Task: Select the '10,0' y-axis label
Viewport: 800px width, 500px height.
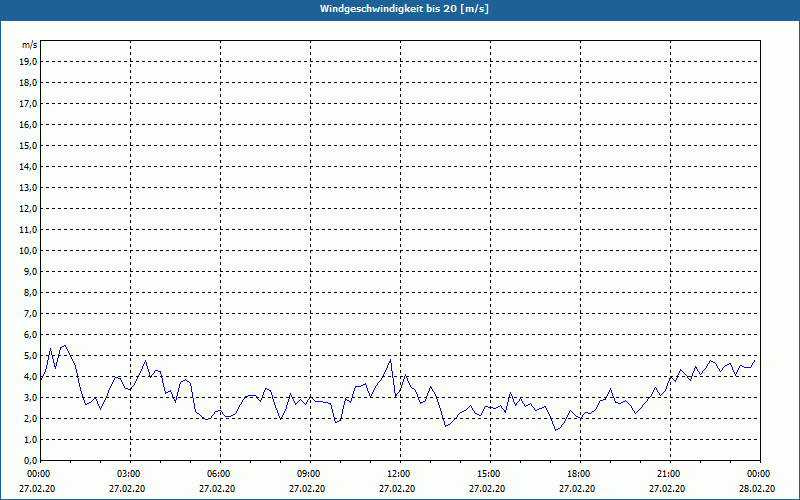Action: pyautogui.click(x=29, y=251)
